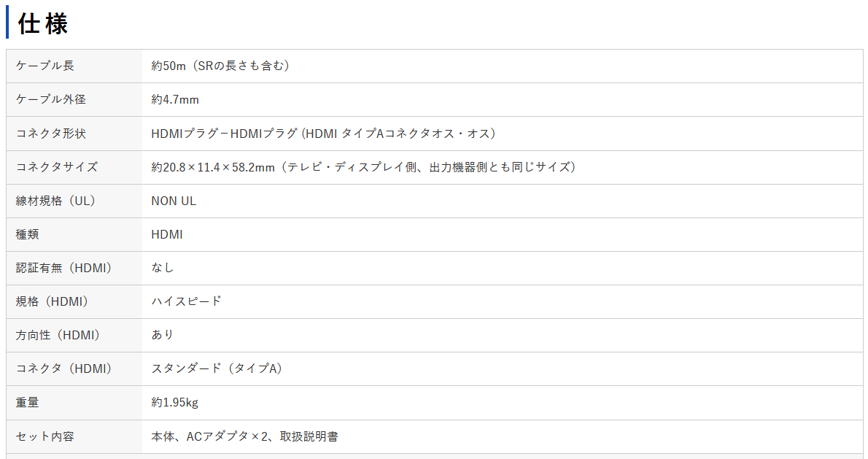Screen dimensions: 868x459
Task: Select the 重量 row label
Action: (x=27, y=403)
